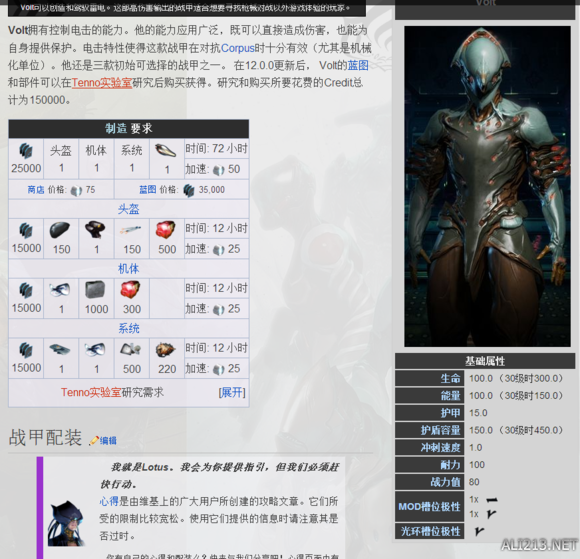Click the 基础属性 table header

(485, 361)
